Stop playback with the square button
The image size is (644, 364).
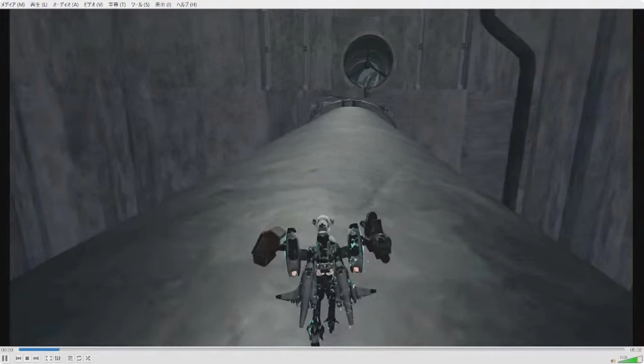(27, 358)
